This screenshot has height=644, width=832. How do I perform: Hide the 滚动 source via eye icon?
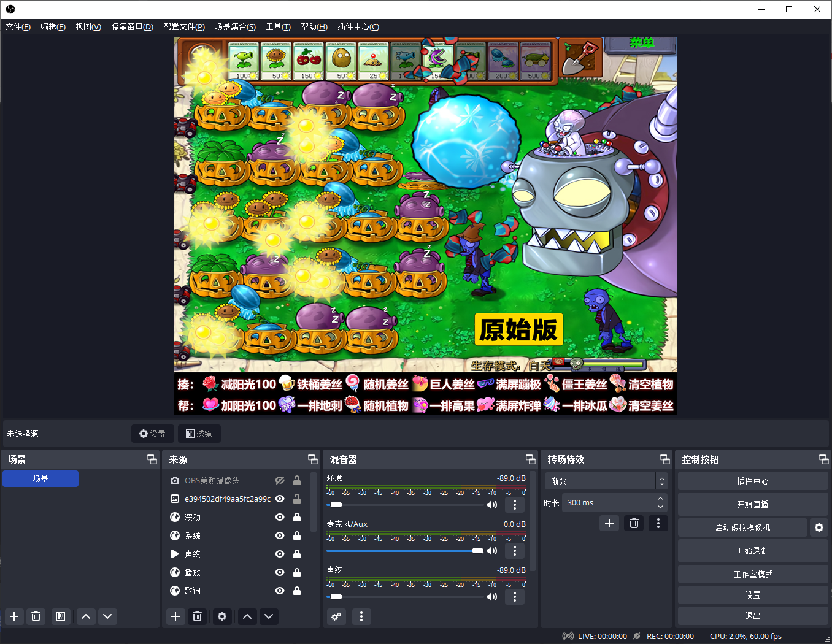pyautogui.click(x=280, y=517)
